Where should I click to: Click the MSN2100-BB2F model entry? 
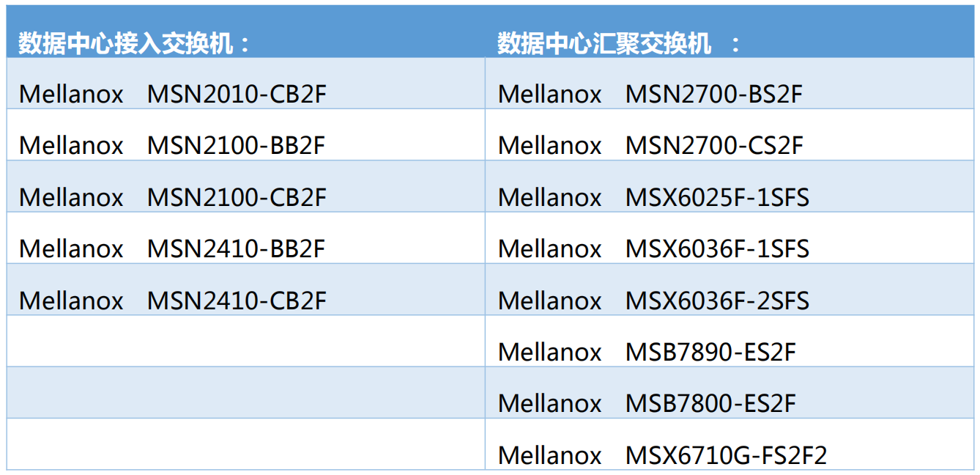coord(236,145)
